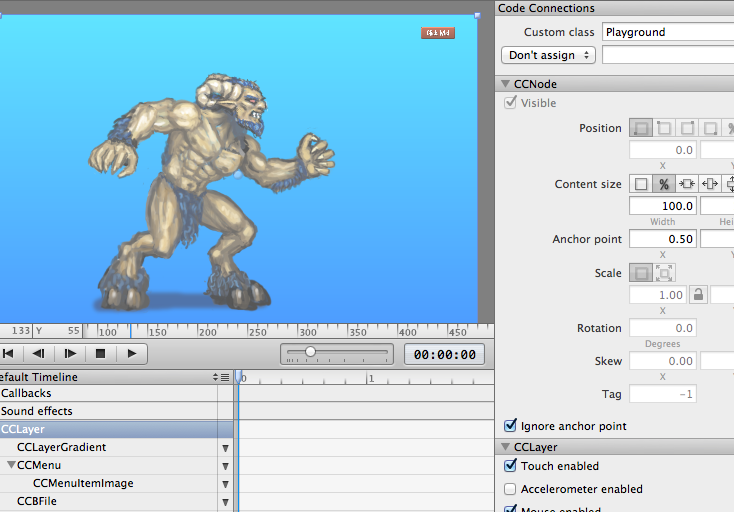Image resolution: width=734 pixels, height=512 pixels.
Task: Select the resolution-scaled scale type icon
Action: click(664, 273)
